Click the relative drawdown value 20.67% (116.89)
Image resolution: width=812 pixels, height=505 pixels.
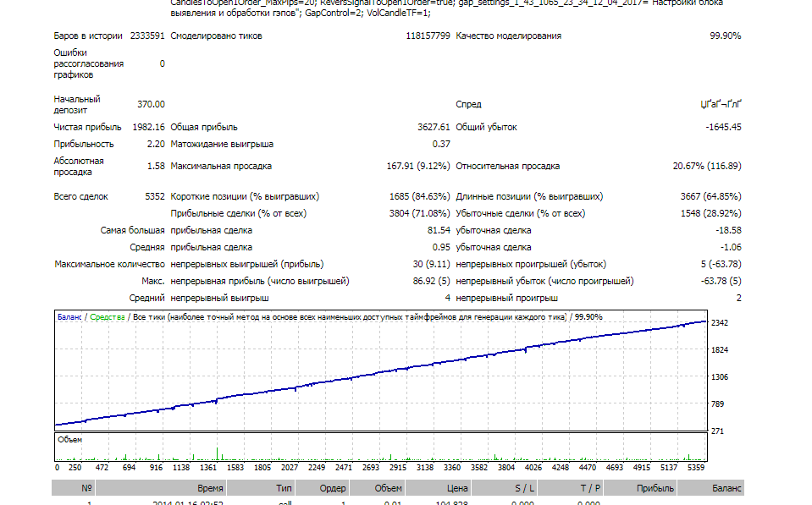pyautogui.click(x=707, y=166)
